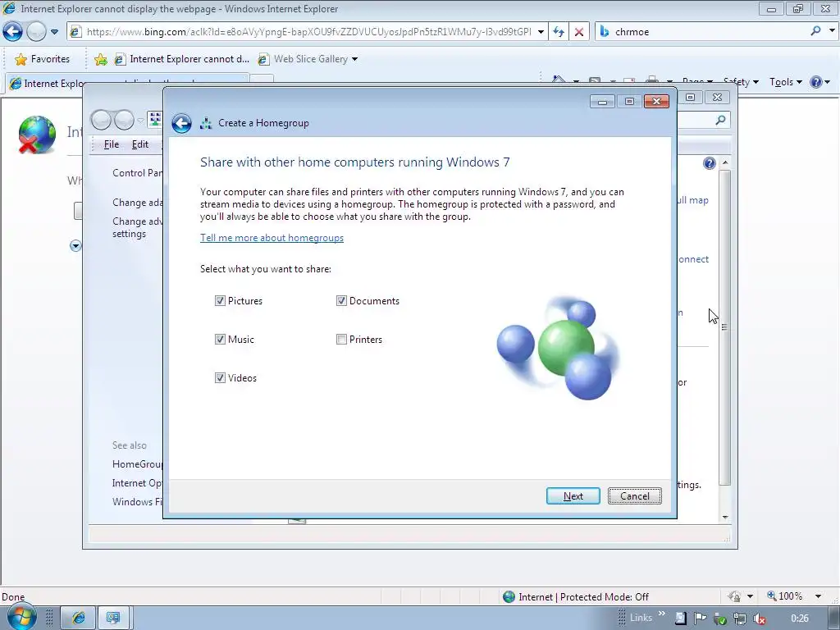This screenshot has height=630, width=840.
Task: Click the IE Refresh icon
Action: coord(558,32)
